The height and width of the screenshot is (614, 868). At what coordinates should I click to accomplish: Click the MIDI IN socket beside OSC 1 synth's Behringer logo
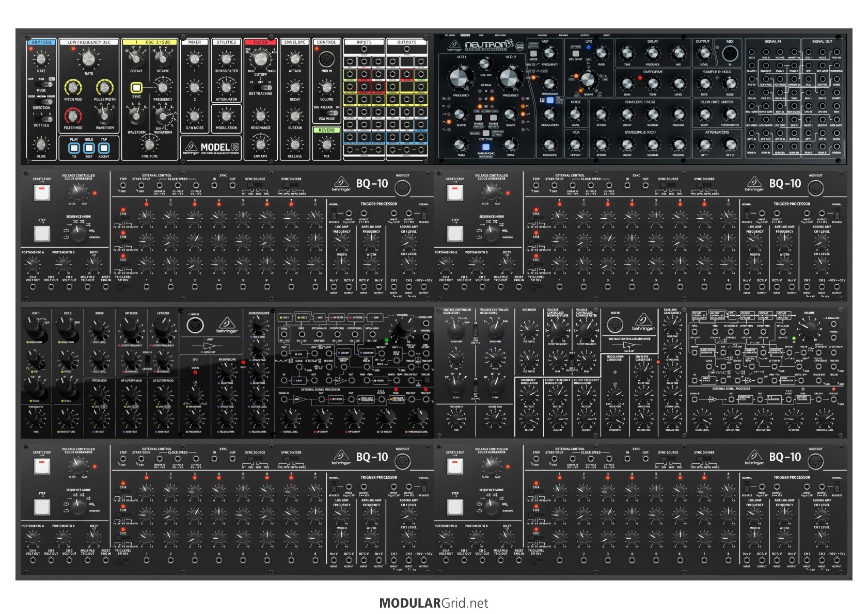coord(195,326)
